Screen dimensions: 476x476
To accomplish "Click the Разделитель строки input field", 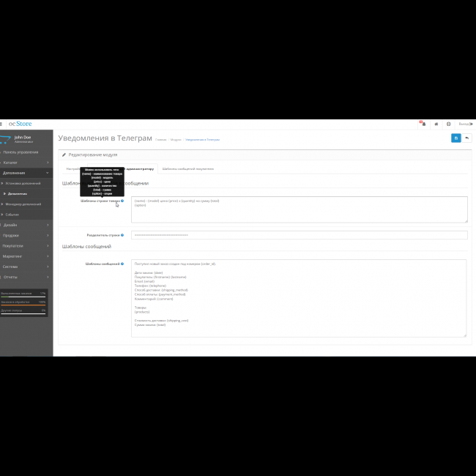I will pyautogui.click(x=299, y=235).
